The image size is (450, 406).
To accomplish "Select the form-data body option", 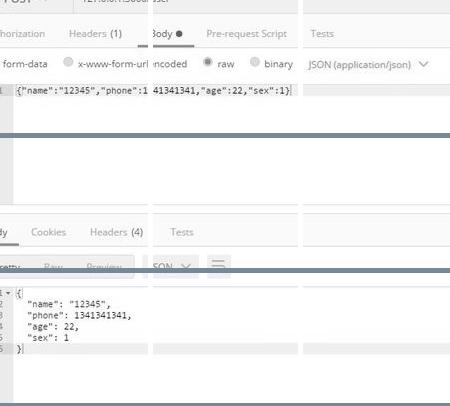I will pos(25,64).
